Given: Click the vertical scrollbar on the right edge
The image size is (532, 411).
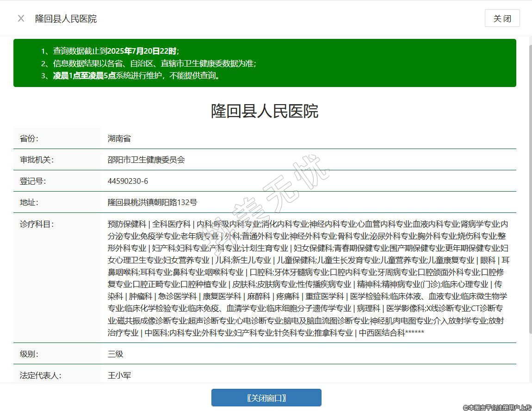Looking at the screenshot, I should click(528, 185).
